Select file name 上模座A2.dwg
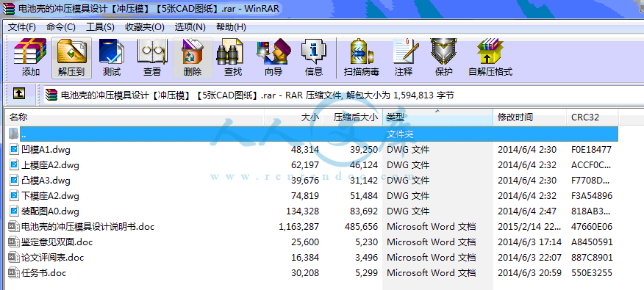 (50, 165)
